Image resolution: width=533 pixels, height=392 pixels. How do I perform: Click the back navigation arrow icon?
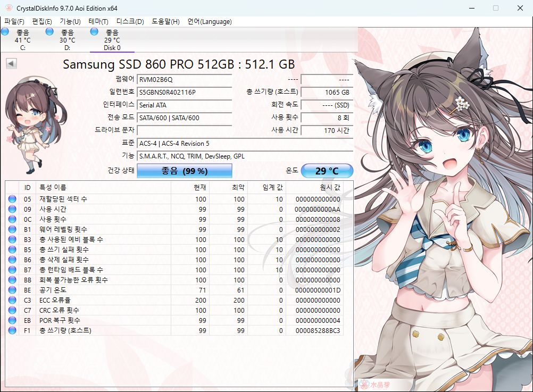11,63
